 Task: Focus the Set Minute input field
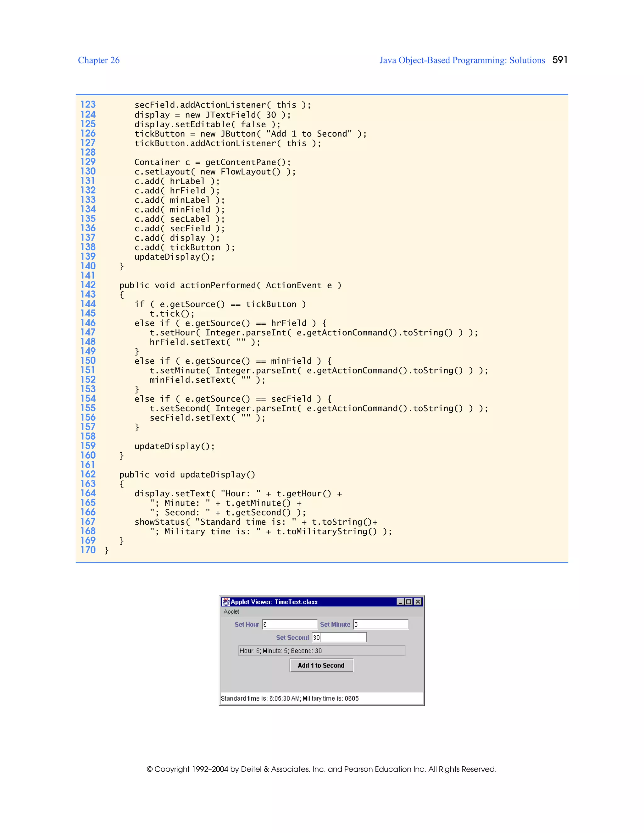(381, 624)
